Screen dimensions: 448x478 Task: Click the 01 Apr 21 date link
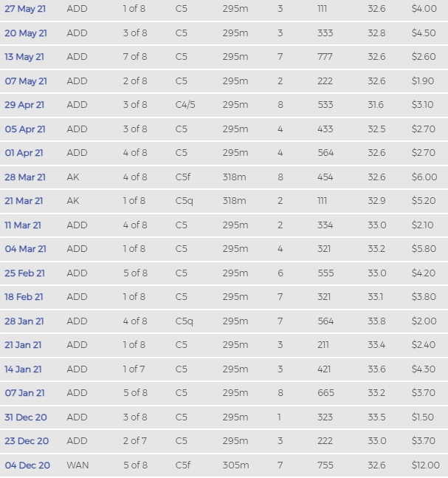click(24, 153)
